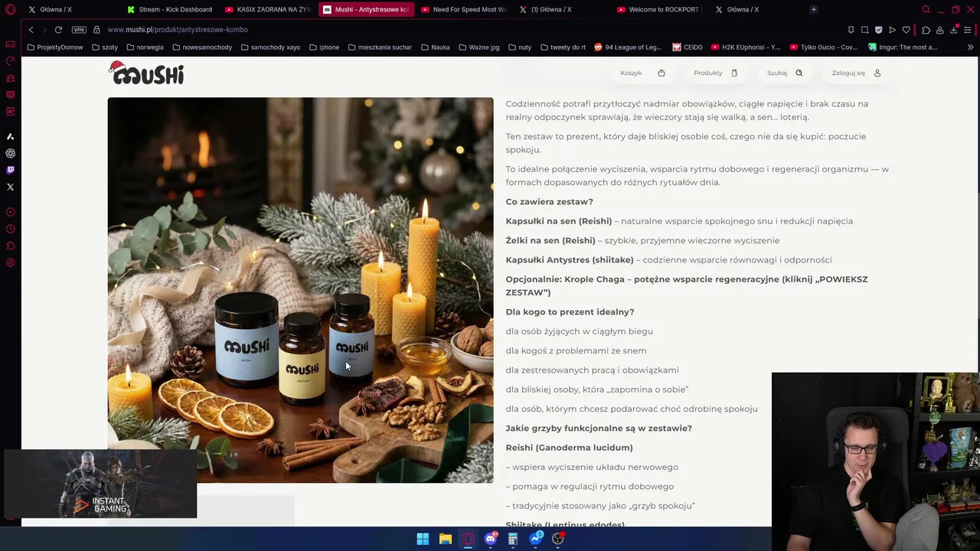Viewport: 980px width, 551px height.
Task: Search open tabs magnifier icon
Action: pos(926,9)
